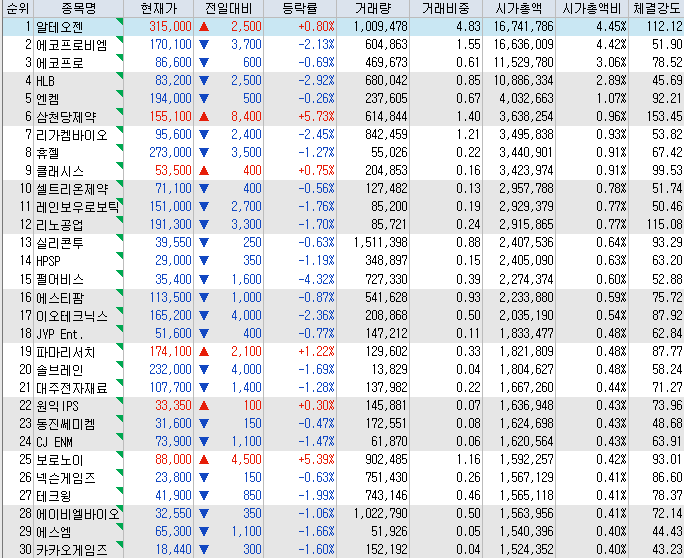This screenshot has height=558, width=685.
Task: Click 알테오젠 current price 315,000
Action: click(x=170, y=26)
